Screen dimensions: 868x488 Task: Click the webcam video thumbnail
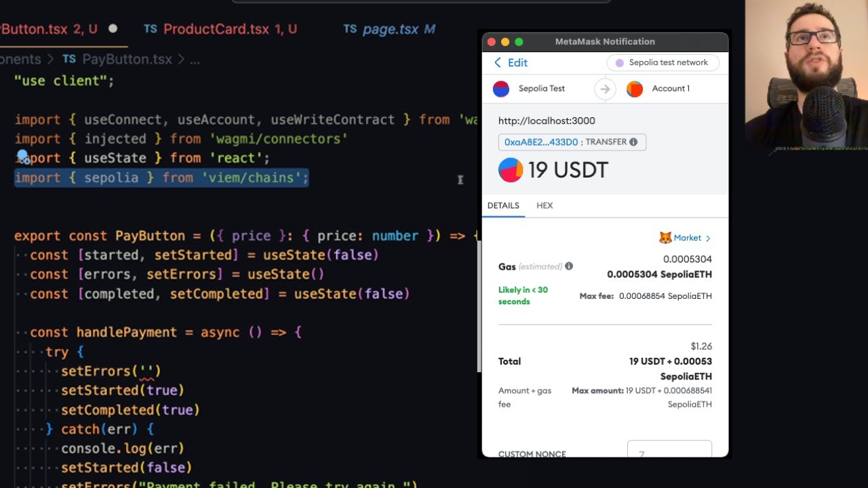click(806, 75)
